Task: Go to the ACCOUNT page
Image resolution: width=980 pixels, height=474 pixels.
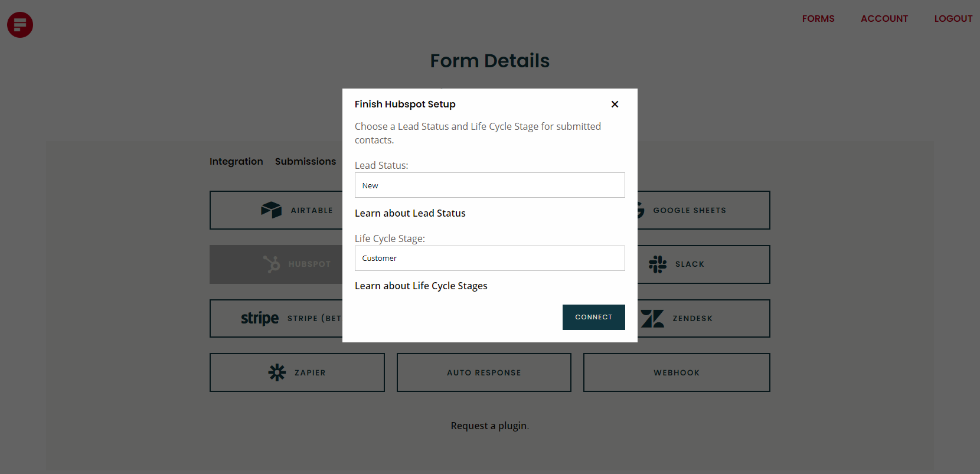Action: coord(884,18)
